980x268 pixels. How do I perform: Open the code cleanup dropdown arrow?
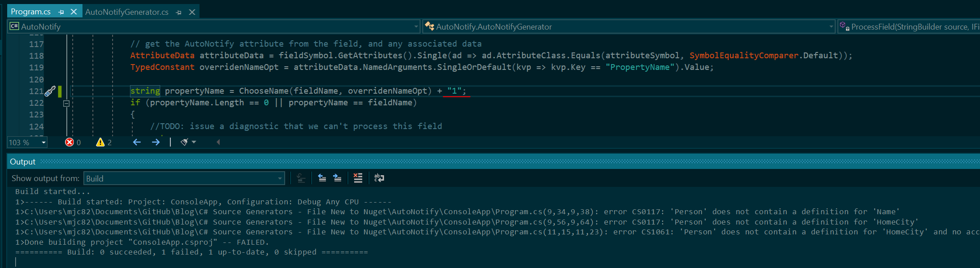coord(194,142)
